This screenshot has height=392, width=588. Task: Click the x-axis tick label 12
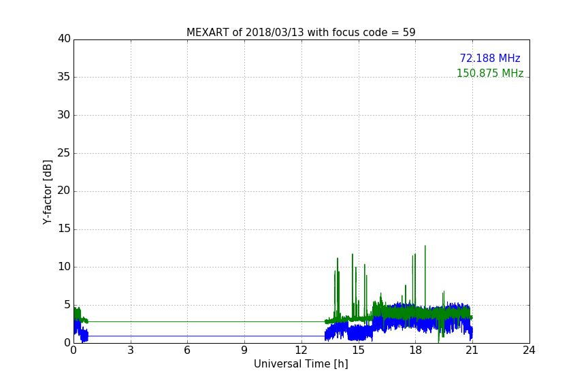pyautogui.click(x=301, y=351)
